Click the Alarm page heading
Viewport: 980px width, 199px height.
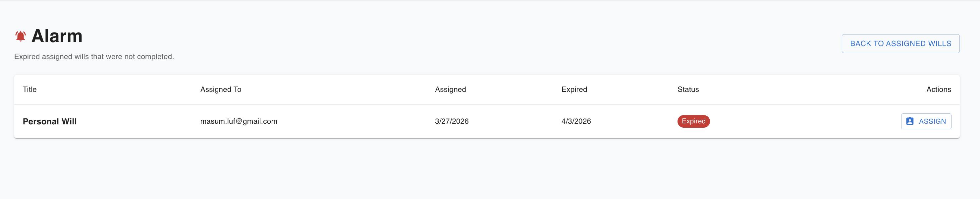[x=57, y=36]
